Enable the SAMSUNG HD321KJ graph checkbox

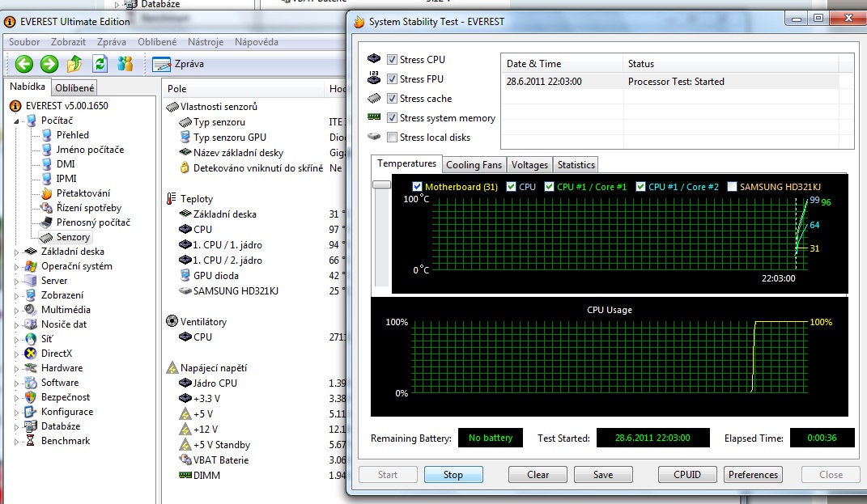[x=732, y=187]
